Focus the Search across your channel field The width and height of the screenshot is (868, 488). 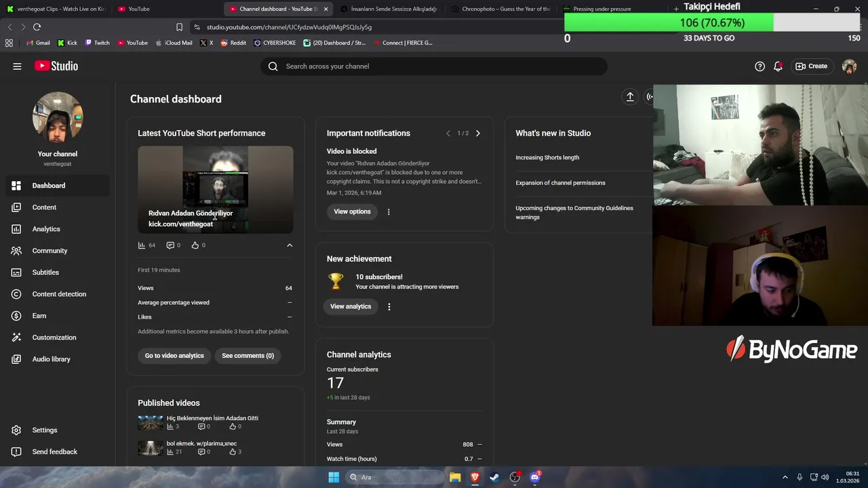click(434, 66)
